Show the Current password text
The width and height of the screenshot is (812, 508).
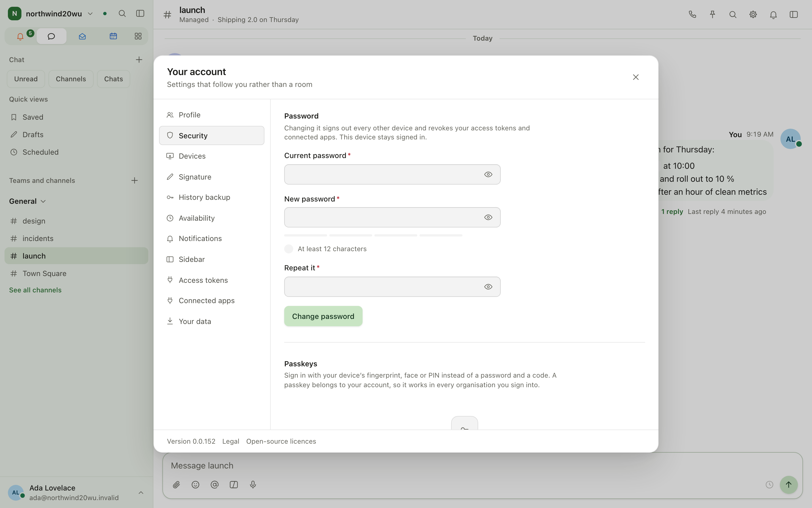point(488,174)
